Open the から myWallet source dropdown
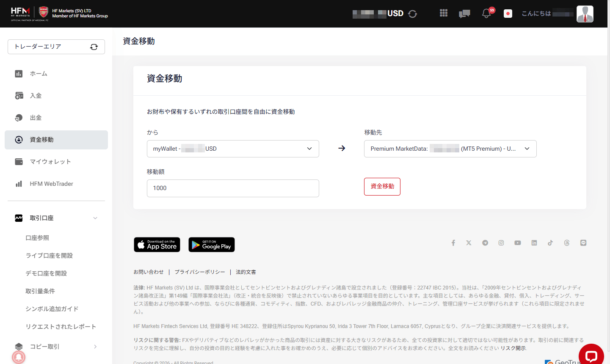The width and height of the screenshot is (610, 364). 233,149
